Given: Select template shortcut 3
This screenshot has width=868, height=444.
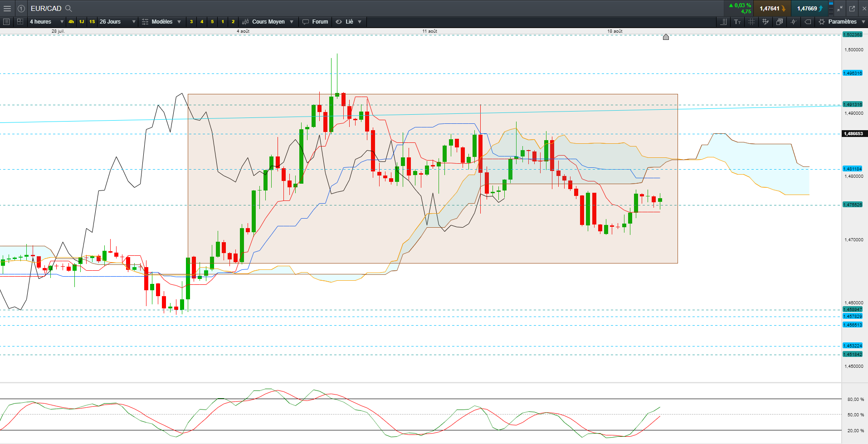Looking at the screenshot, I should (191, 22).
